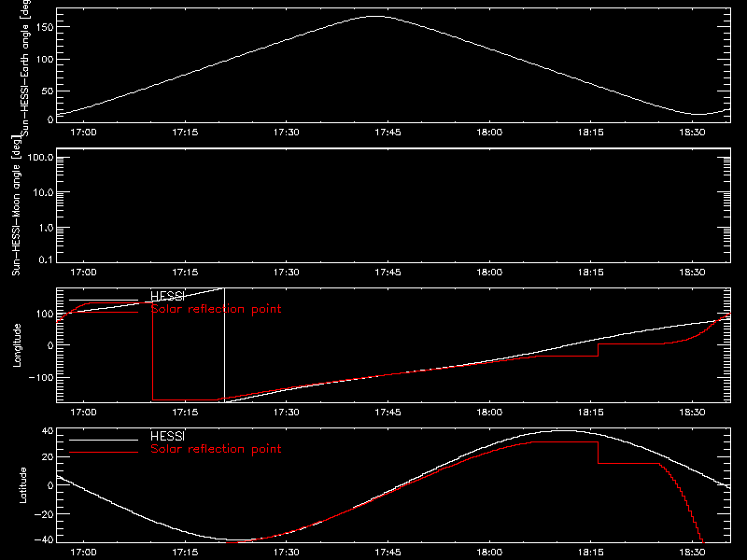Click the HESSI legend label in the Latitude plot

coord(167,436)
